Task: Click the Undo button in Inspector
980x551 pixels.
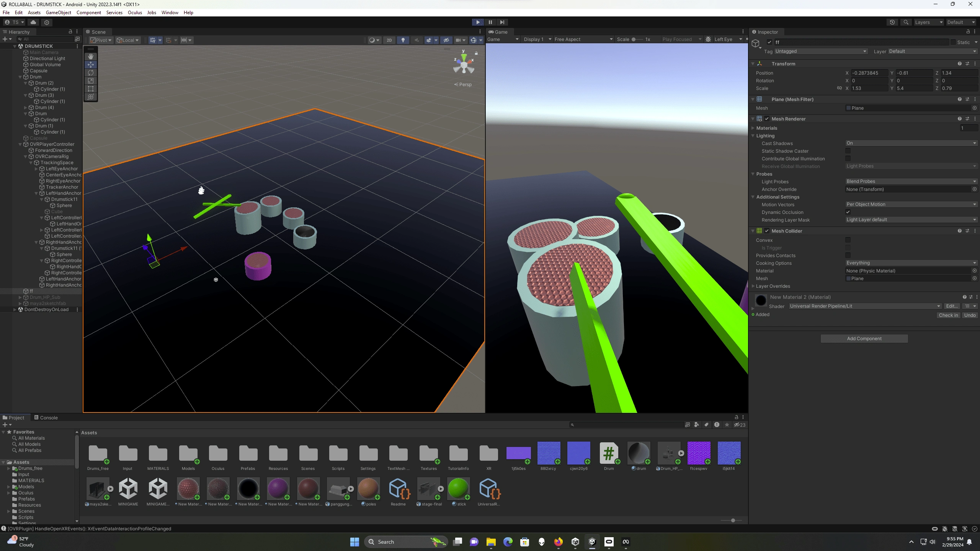Action: point(970,316)
